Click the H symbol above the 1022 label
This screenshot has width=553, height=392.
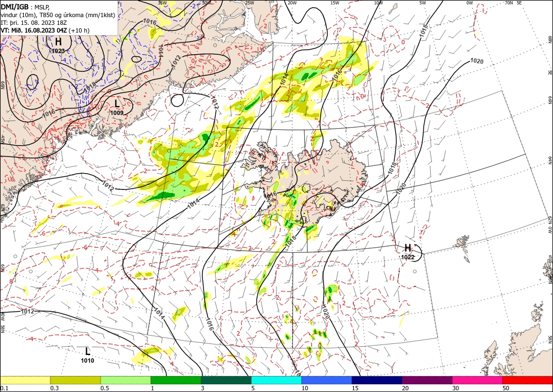[408, 248]
